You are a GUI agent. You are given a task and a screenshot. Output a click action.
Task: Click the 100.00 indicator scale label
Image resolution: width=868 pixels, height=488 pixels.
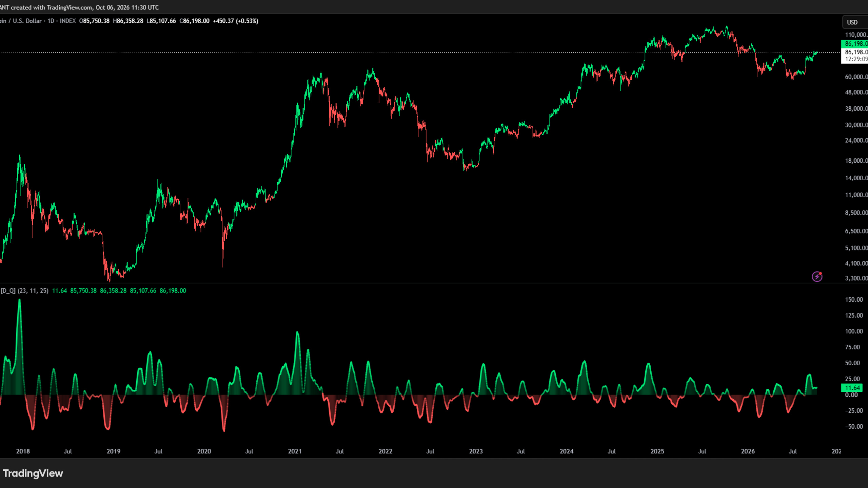[854, 331]
